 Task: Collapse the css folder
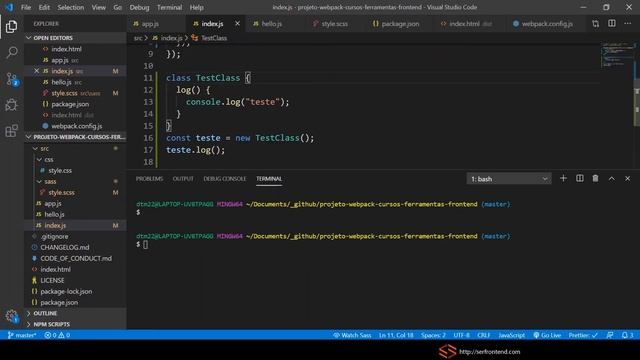[x=75, y=160]
